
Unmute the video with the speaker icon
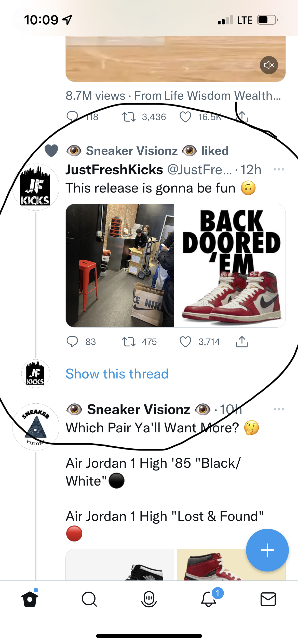(269, 65)
